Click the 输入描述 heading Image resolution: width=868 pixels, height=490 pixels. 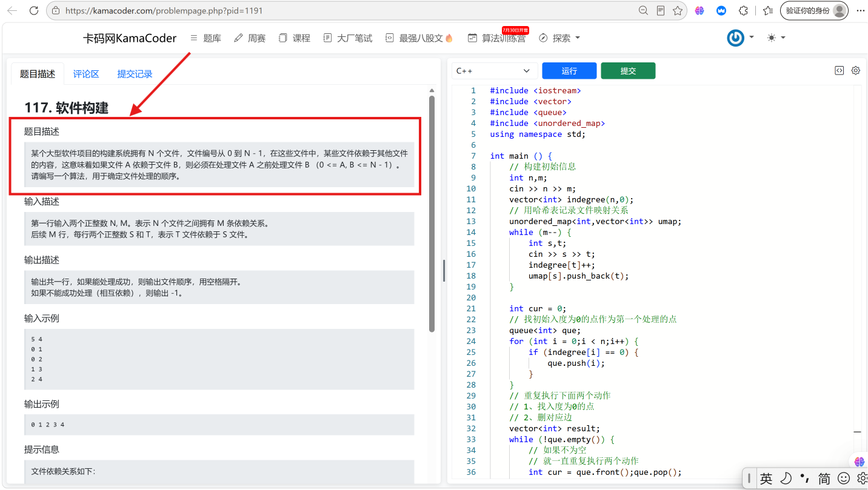tap(42, 202)
